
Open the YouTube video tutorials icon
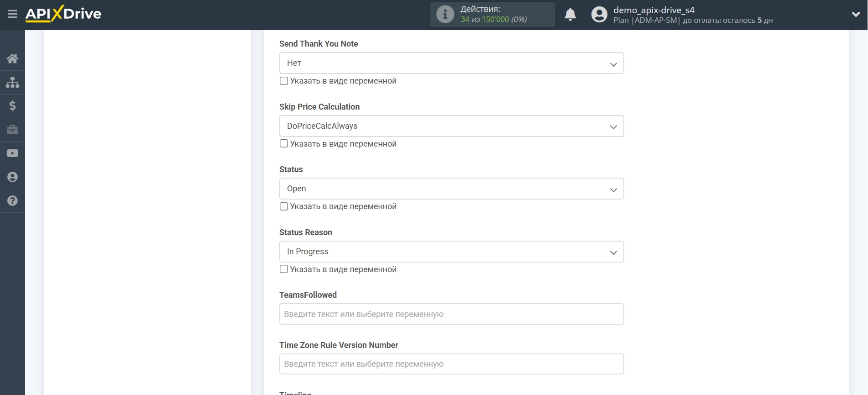(x=12, y=153)
